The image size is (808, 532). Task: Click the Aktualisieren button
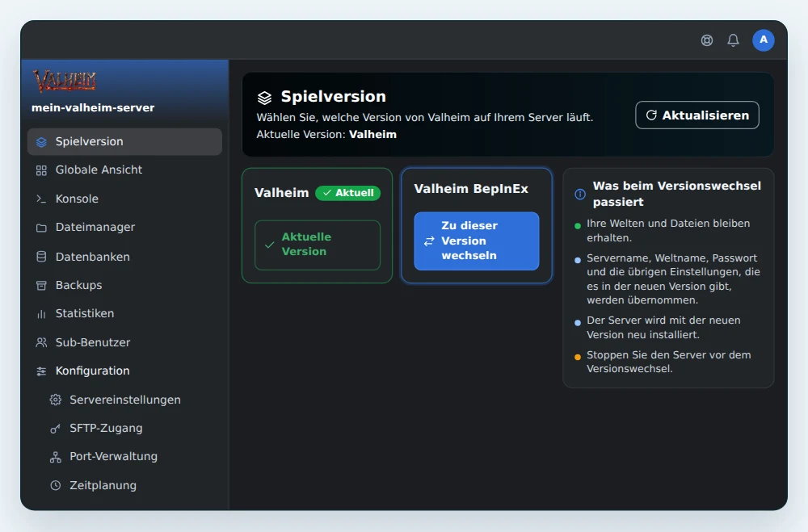(696, 115)
